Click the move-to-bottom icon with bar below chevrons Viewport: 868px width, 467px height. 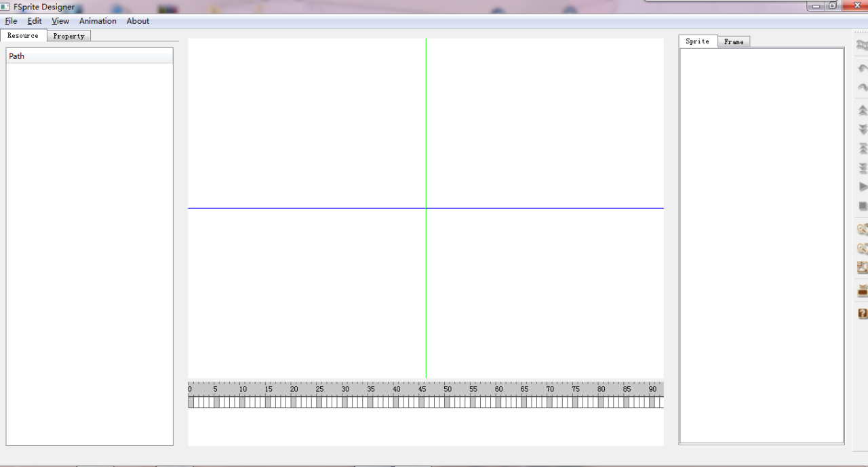point(863,167)
